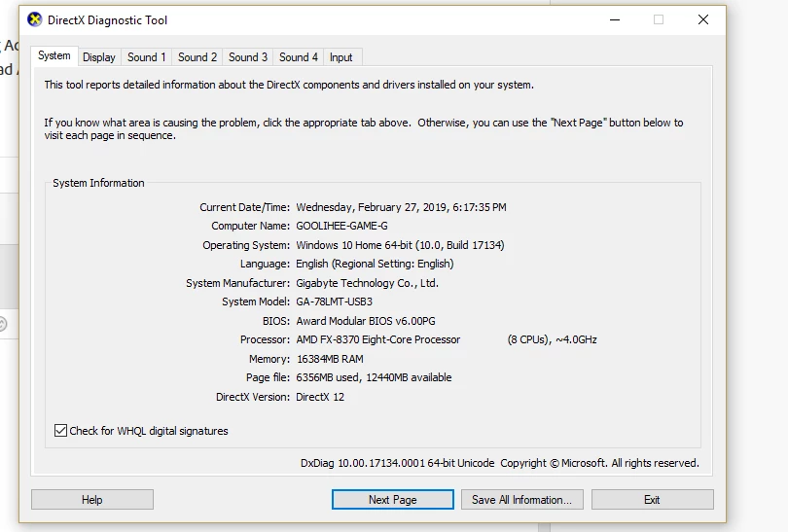Click system model GA-78LMT-USB3
Image resolution: width=788 pixels, height=532 pixels.
335,301
